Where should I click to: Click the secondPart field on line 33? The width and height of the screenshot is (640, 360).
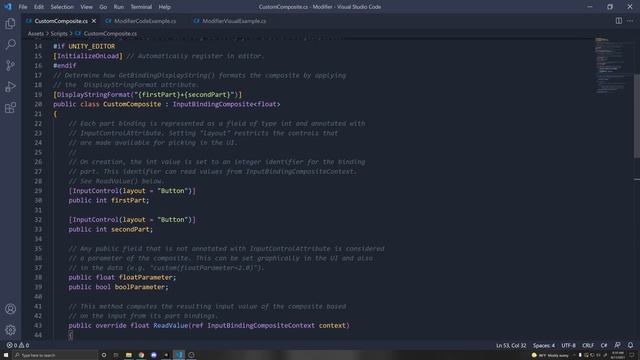point(130,229)
